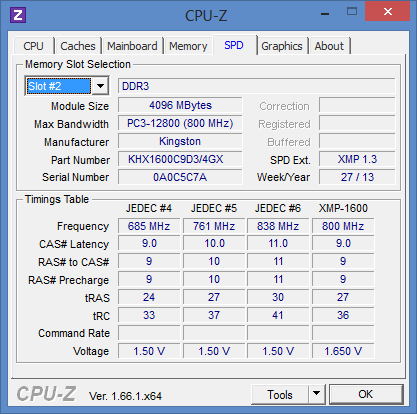This screenshot has width=417, height=414.
Task: Select the 761 MHz frequency cell
Action: click(x=214, y=226)
